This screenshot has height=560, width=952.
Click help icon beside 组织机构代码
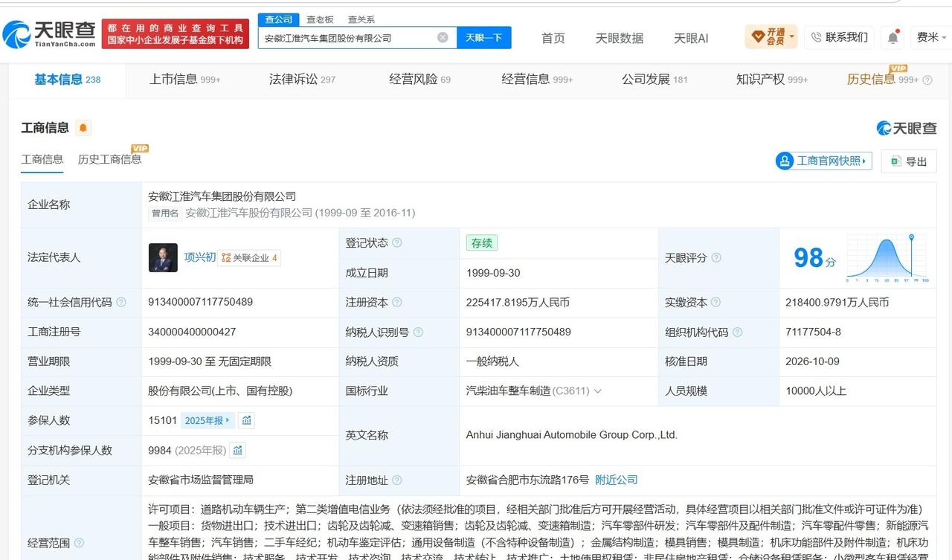[737, 332]
